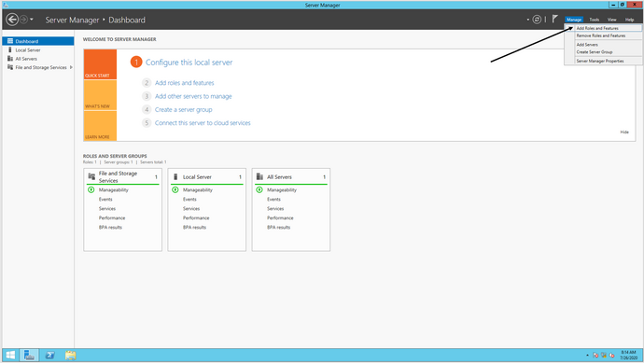644x363 pixels.
Task: Open the notifications flag icon
Action: [555, 19]
